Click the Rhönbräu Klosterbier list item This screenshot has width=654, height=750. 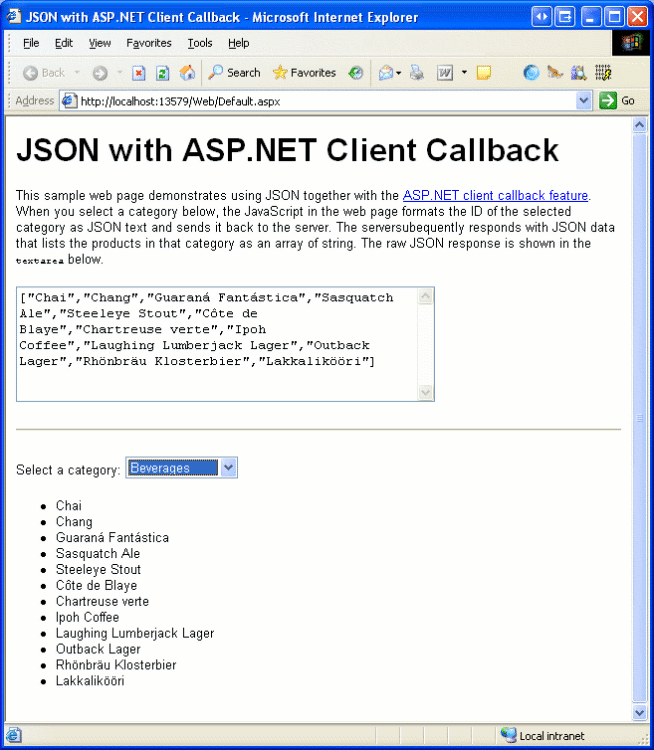pyautogui.click(x=116, y=665)
